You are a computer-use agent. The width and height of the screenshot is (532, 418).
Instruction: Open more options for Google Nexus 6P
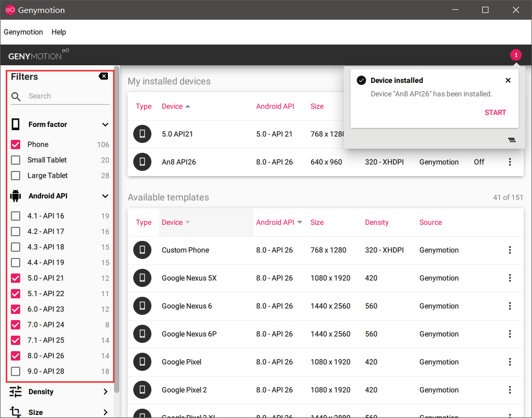coord(510,334)
